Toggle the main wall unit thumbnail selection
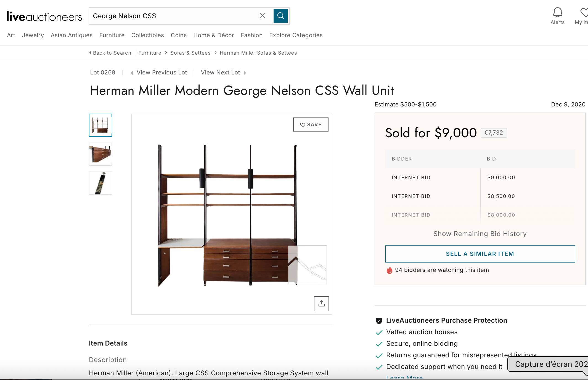Viewport: 588px width, 380px height. (x=100, y=125)
